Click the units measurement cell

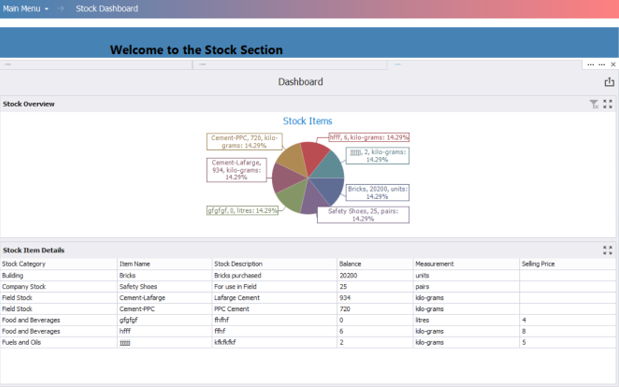(466, 276)
